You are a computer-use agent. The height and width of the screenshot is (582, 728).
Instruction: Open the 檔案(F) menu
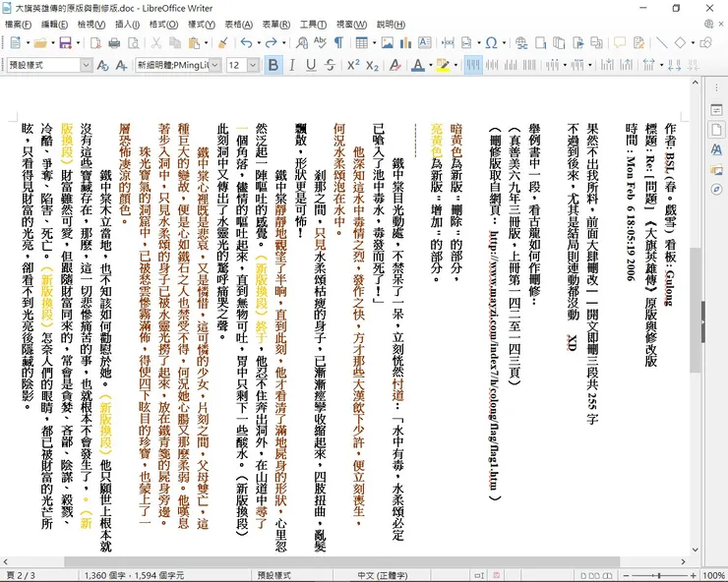(19, 25)
